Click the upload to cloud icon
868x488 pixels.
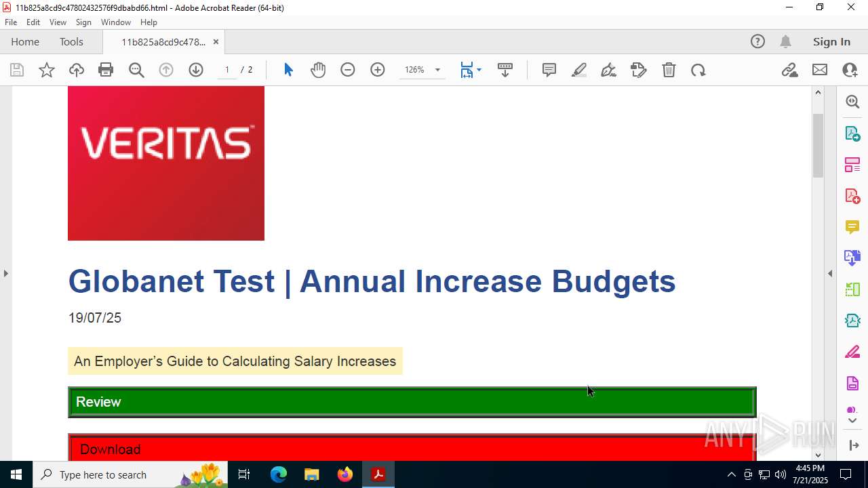tap(77, 70)
